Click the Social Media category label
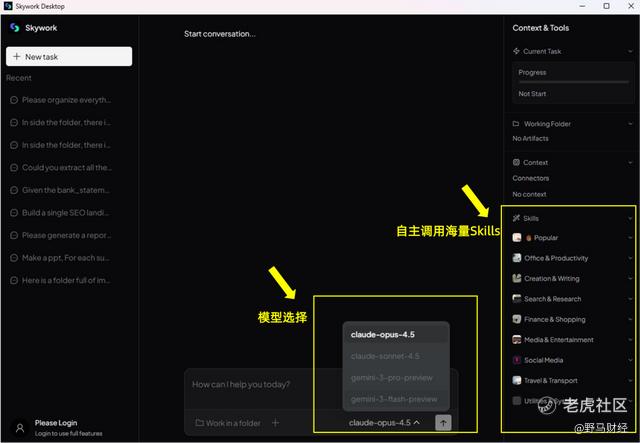This screenshot has width=640, height=443. coord(543,360)
